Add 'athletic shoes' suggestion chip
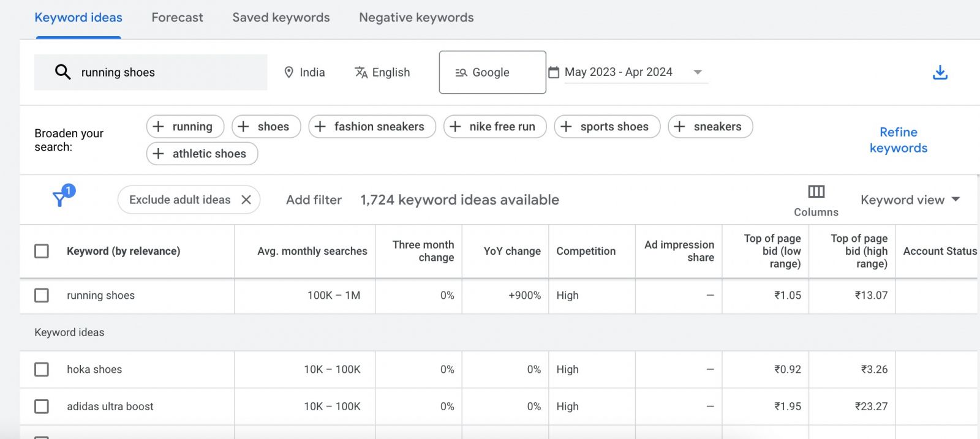The height and width of the screenshot is (439, 980). [202, 154]
